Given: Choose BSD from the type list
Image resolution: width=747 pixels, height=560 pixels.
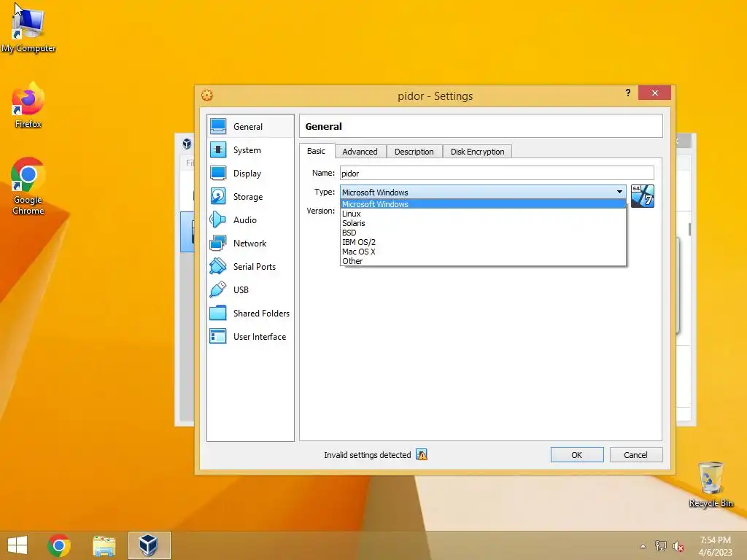Looking at the screenshot, I should (483, 233).
